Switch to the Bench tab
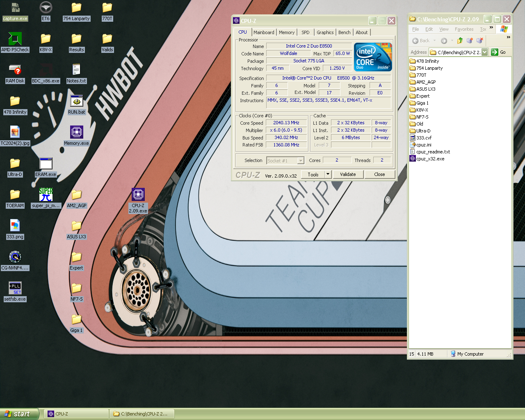Viewport: 525px width, 420px height. point(345,32)
